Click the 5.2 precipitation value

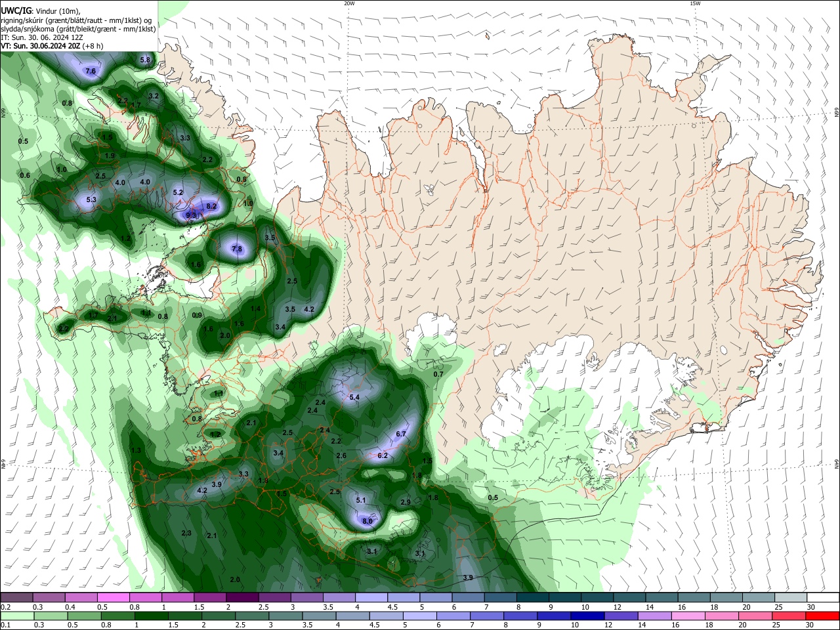tap(178, 193)
